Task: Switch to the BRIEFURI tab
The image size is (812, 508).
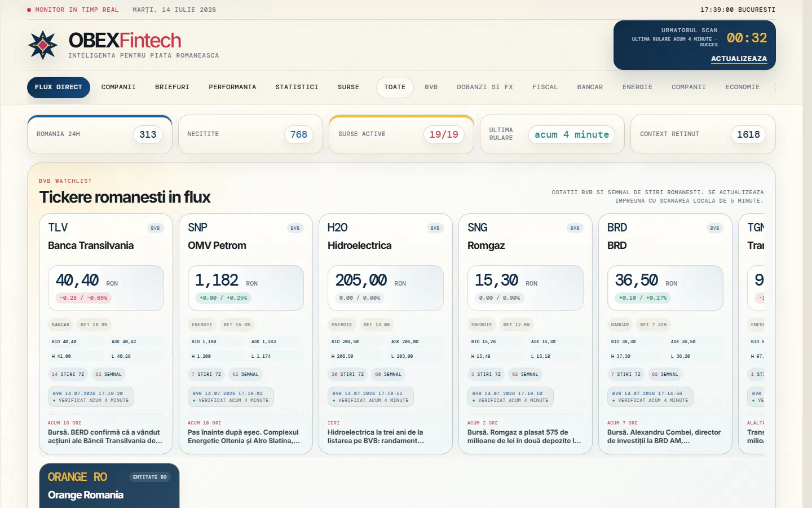Action: [x=173, y=87]
